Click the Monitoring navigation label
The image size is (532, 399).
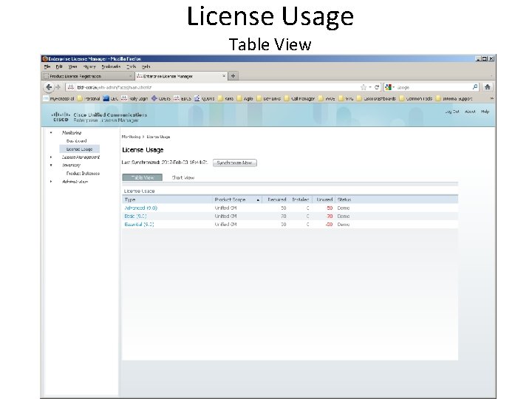point(72,133)
